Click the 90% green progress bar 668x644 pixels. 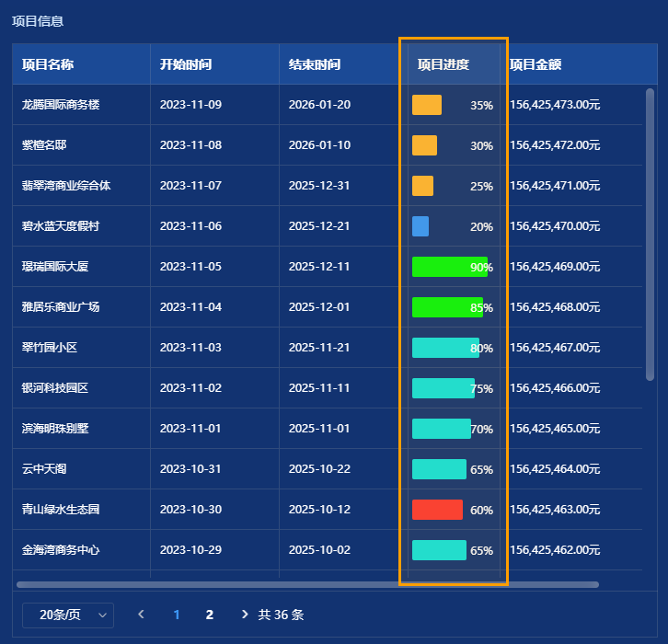click(449, 267)
